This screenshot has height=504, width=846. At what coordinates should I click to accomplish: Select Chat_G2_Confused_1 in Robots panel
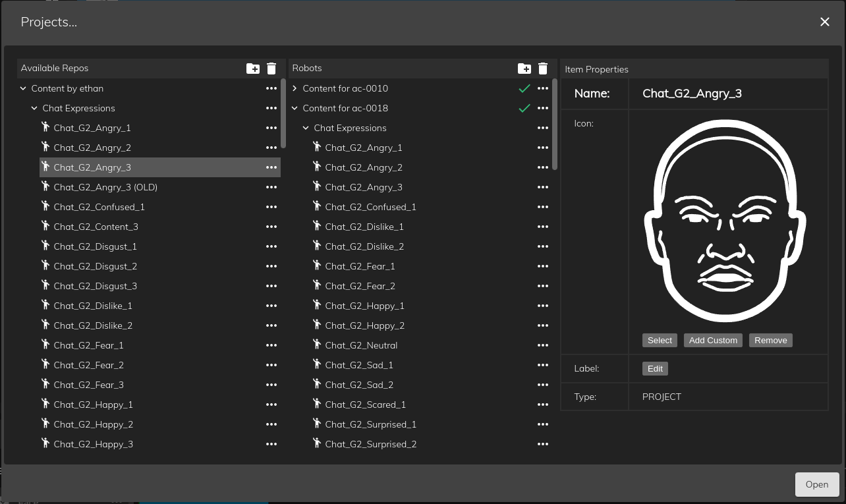click(432, 207)
